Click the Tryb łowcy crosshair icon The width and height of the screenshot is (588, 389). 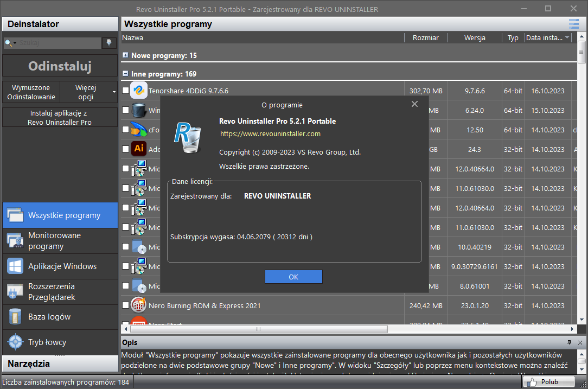point(15,342)
